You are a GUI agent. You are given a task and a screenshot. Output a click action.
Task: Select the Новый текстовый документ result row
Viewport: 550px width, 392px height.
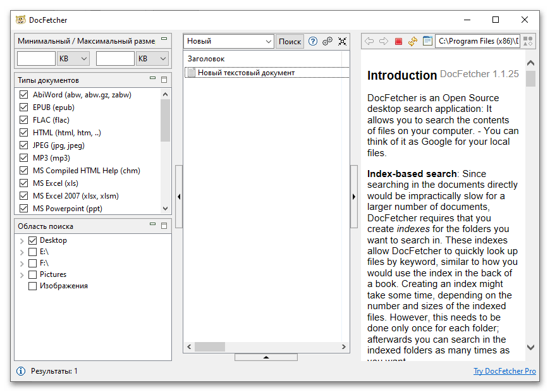(246, 73)
